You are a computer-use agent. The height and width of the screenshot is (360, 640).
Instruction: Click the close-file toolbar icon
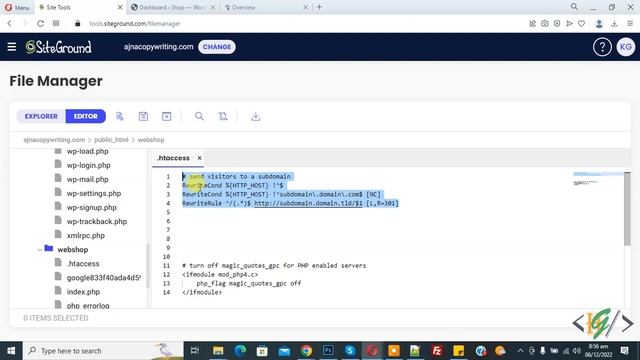click(x=167, y=116)
